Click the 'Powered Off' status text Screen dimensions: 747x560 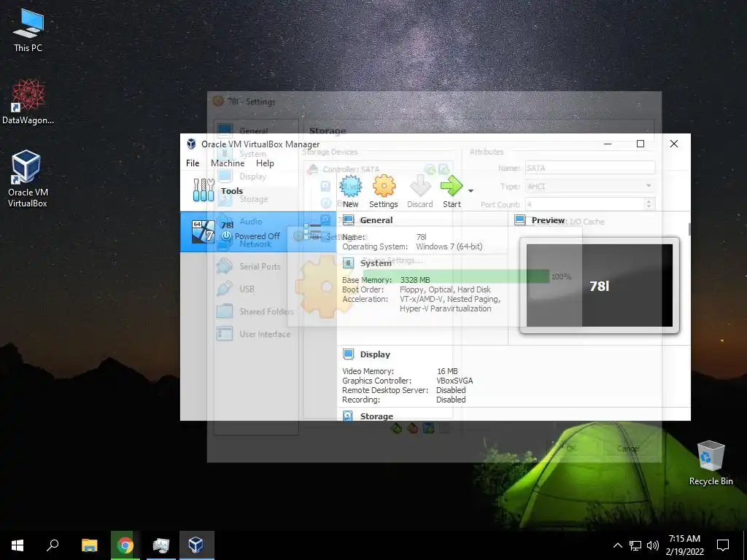point(258,236)
